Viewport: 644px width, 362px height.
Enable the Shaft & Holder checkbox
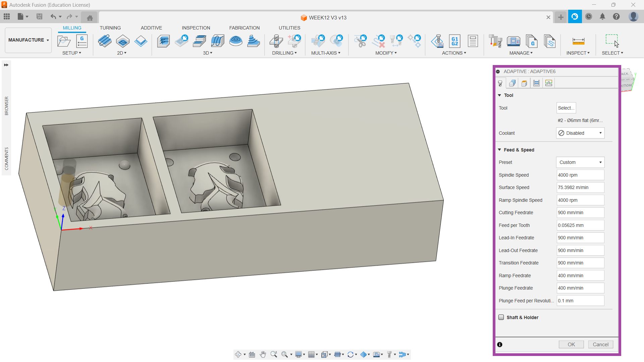click(501, 317)
